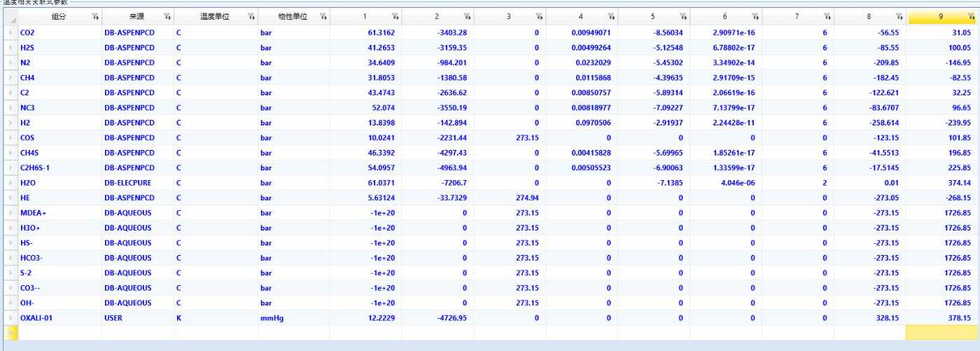Open the filter icon on column 1
The height and width of the screenshot is (351, 980).
395,16
